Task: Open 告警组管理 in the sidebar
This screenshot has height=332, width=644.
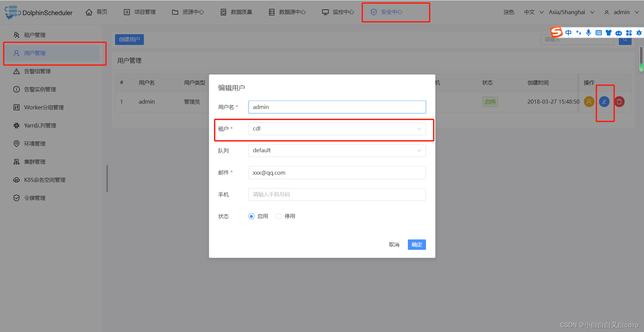Action: pos(51,71)
